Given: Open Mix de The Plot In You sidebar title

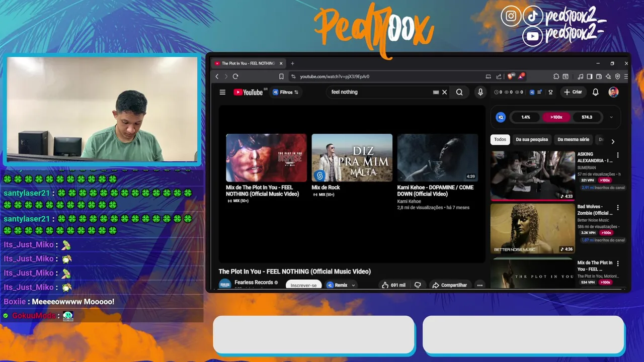Looking at the screenshot, I should pyautogui.click(x=595, y=266).
